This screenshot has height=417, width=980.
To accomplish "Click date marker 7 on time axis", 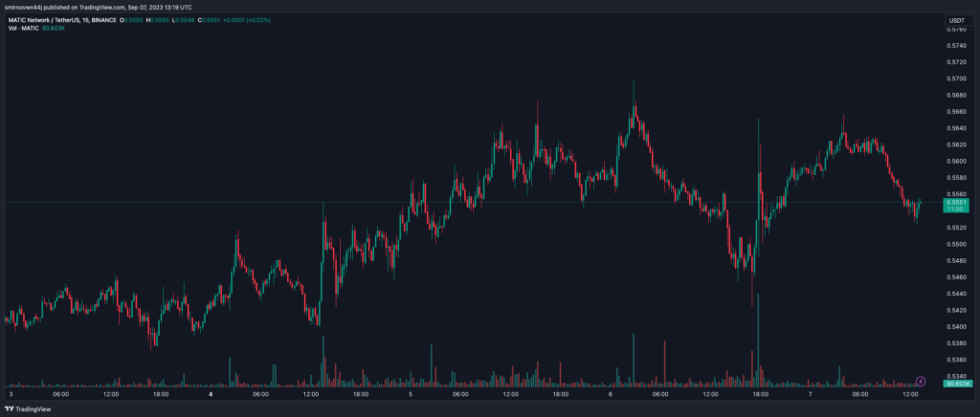I will 811,394.
